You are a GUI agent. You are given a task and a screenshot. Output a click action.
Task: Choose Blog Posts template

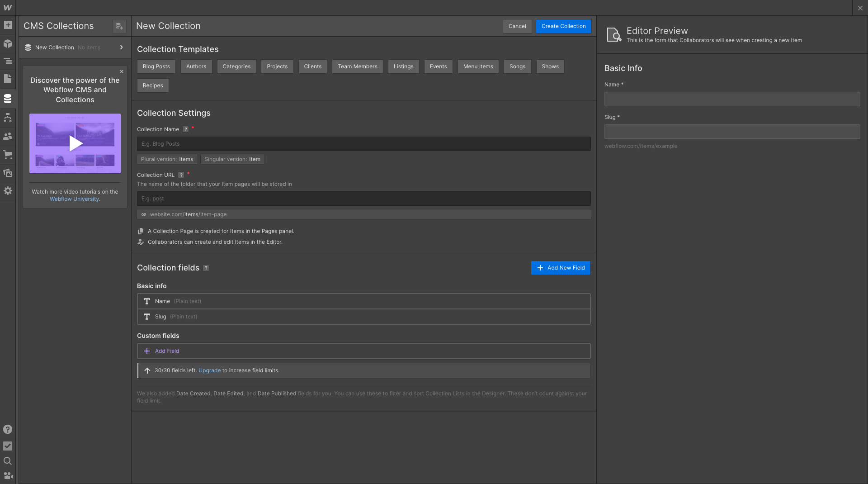coord(156,66)
